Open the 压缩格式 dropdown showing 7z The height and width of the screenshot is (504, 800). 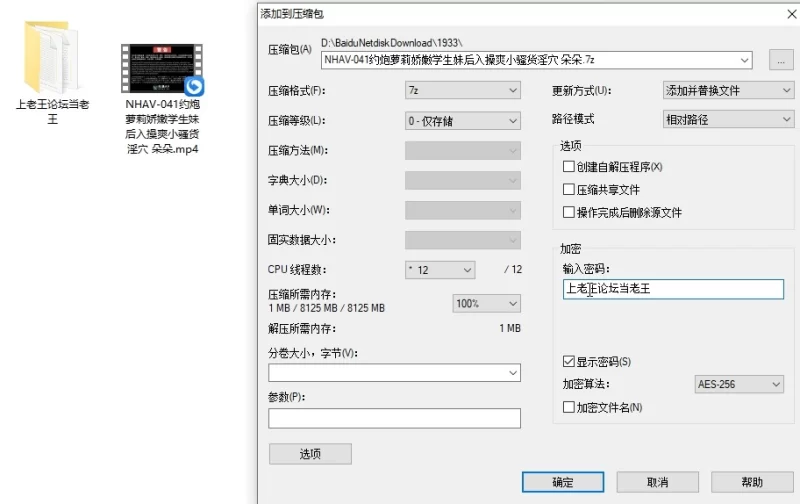[x=463, y=90]
